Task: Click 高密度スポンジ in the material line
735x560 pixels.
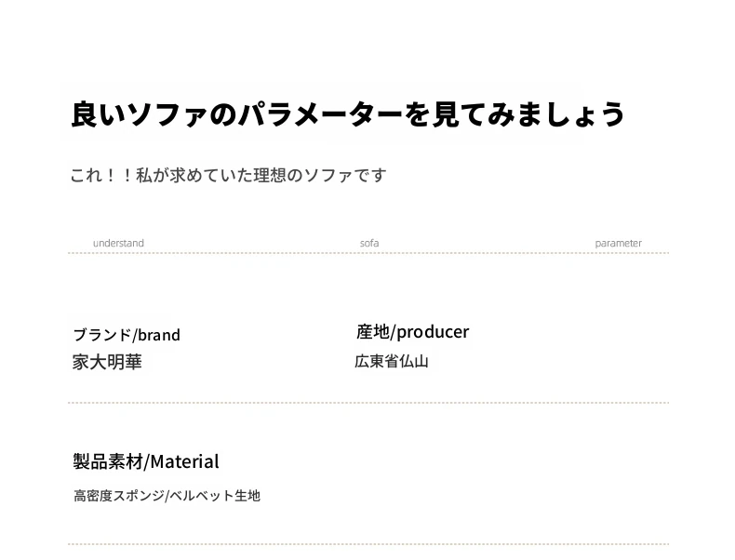Action: (x=118, y=495)
